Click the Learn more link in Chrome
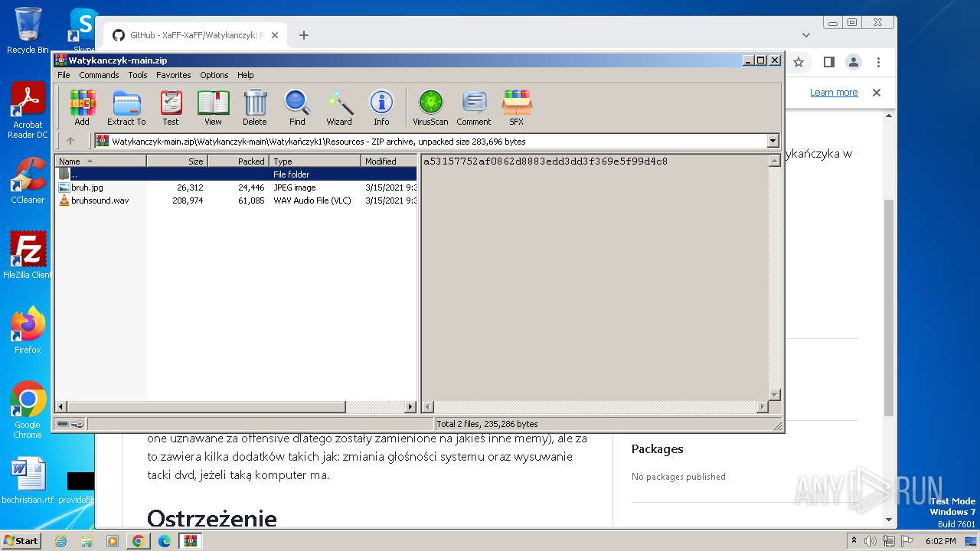 pyautogui.click(x=834, y=93)
